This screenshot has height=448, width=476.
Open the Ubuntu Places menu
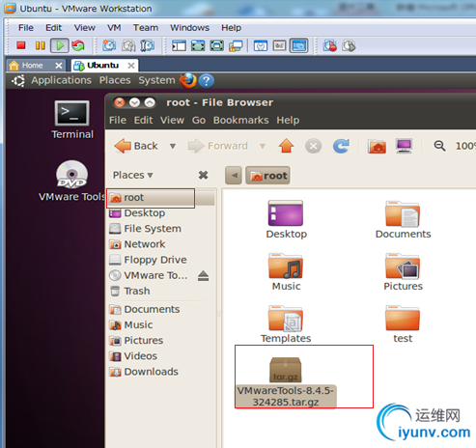coord(115,80)
